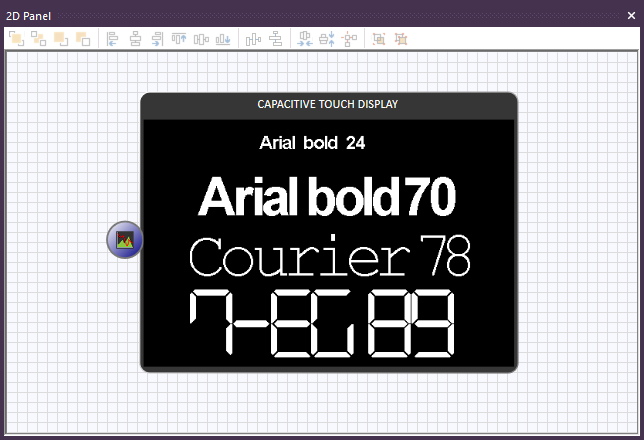Viewport: 644px width, 440px height.
Task: Close the 2D Panel window
Action: (x=631, y=16)
